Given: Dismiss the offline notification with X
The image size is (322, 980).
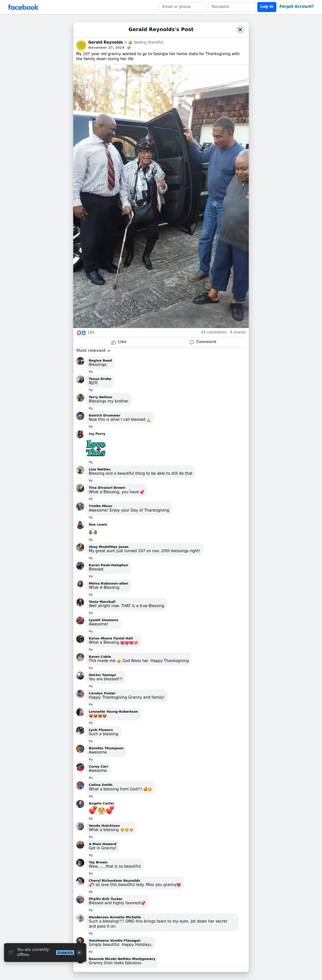Looking at the screenshot, I should [79, 953].
